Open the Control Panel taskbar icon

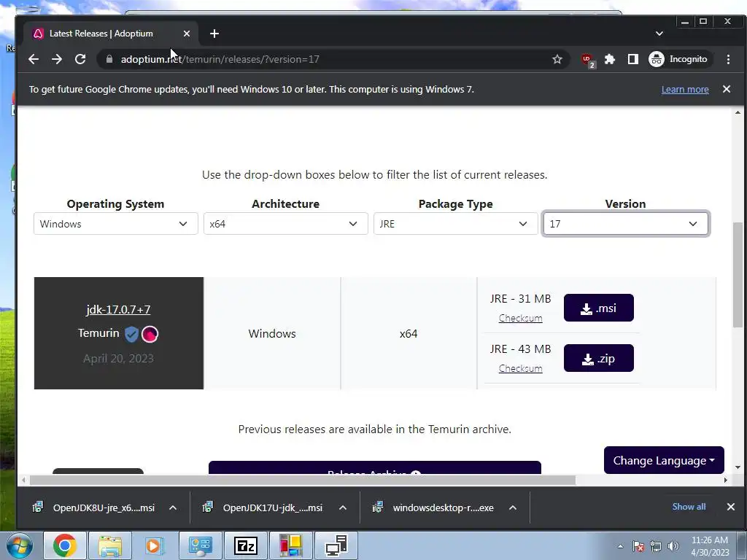pyautogui.click(x=200, y=545)
